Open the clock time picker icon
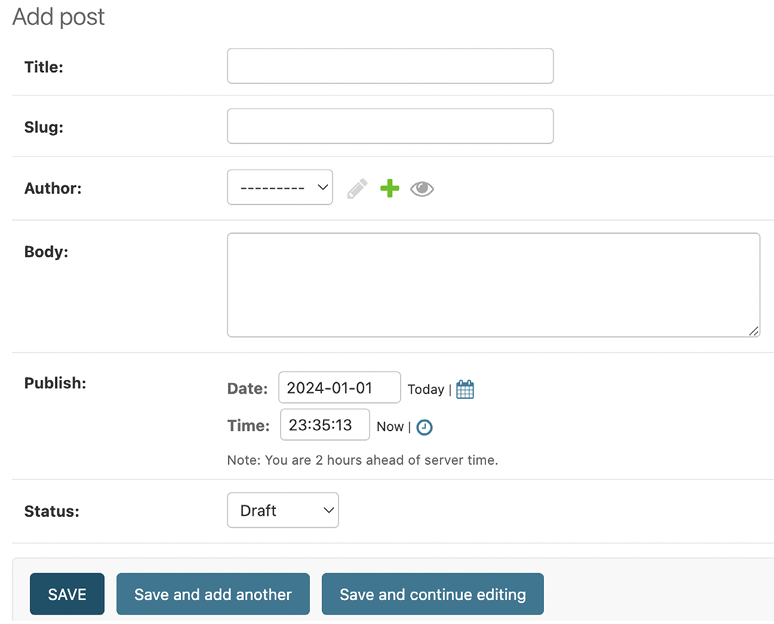 [425, 427]
